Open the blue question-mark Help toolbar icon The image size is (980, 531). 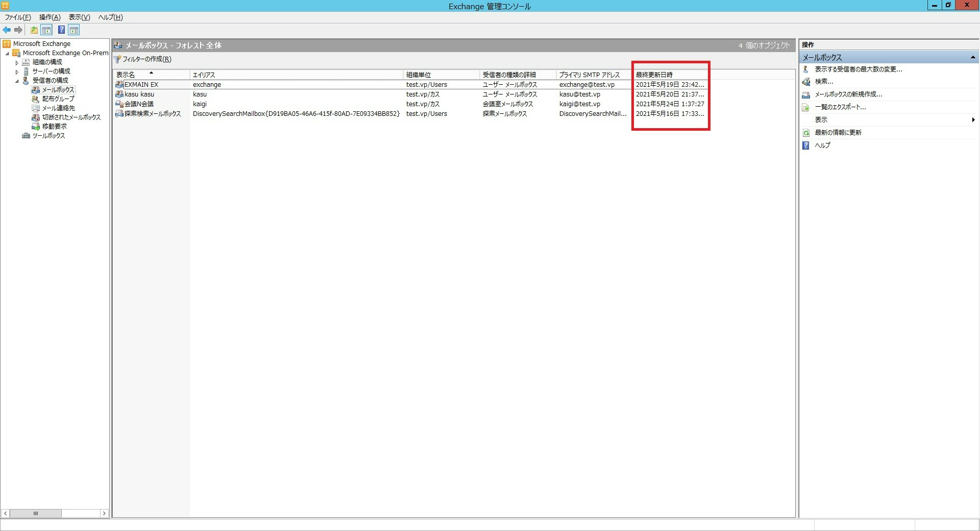(61, 30)
